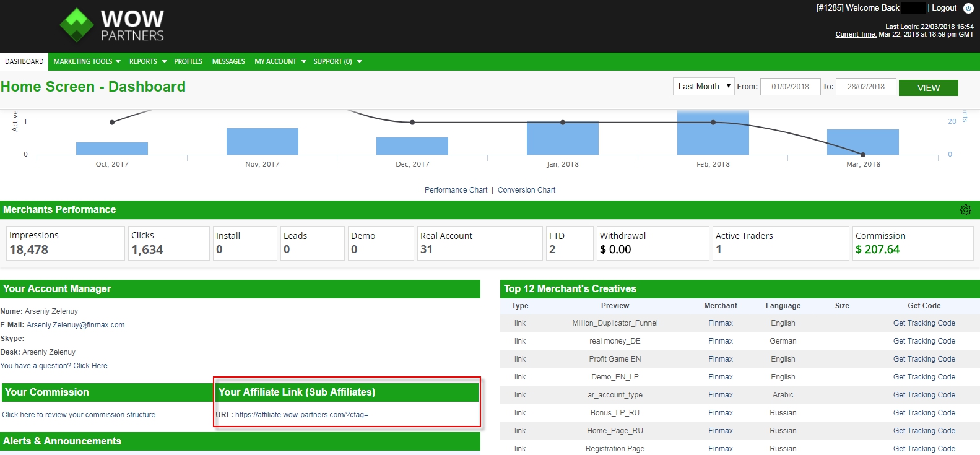Viewport: 980px width, 455px height.
Task: Open the Messages menu item
Action: (x=228, y=61)
